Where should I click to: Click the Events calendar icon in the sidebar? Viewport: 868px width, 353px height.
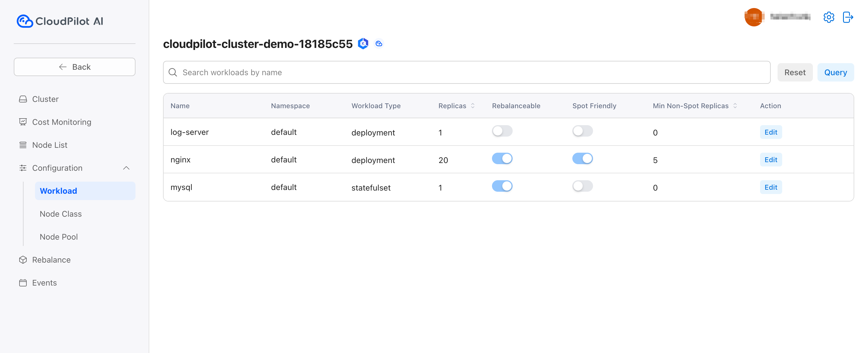click(x=23, y=283)
